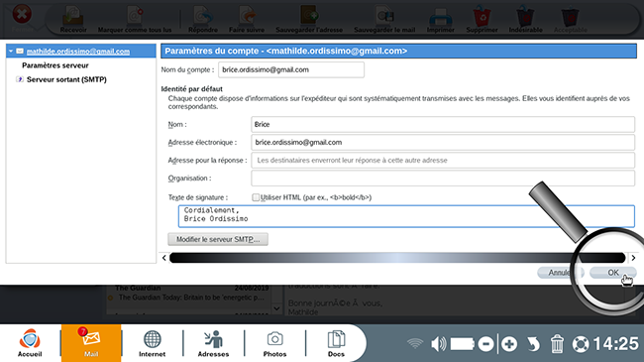Open the Adresses contacts app

[x=213, y=343]
